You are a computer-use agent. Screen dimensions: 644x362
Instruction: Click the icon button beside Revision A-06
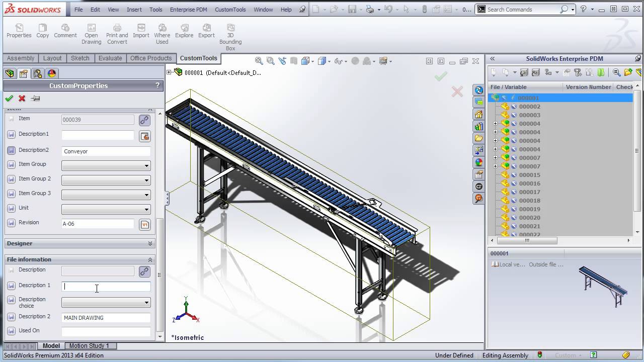pyautogui.click(x=145, y=224)
